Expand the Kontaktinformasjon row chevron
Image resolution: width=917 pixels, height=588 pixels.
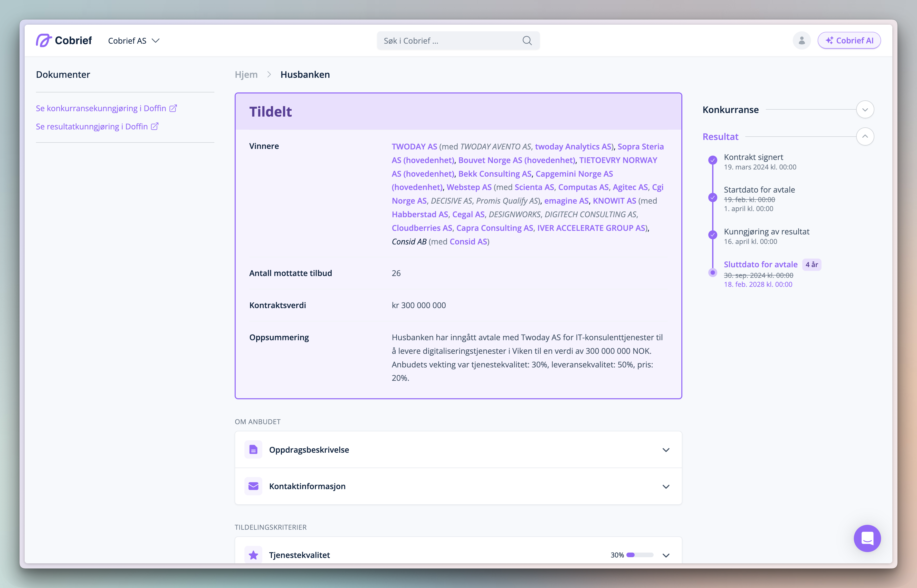tap(666, 486)
